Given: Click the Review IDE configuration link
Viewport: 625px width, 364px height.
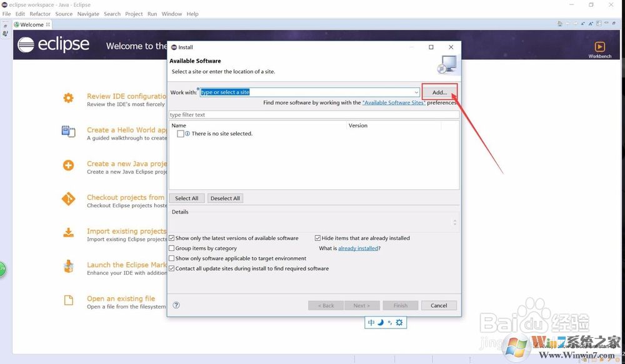Looking at the screenshot, I should (x=126, y=96).
